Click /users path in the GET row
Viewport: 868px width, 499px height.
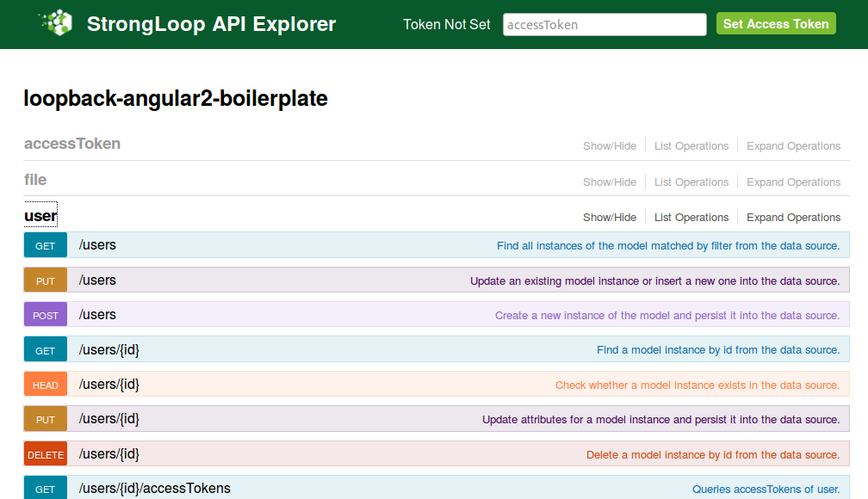point(97,245)
